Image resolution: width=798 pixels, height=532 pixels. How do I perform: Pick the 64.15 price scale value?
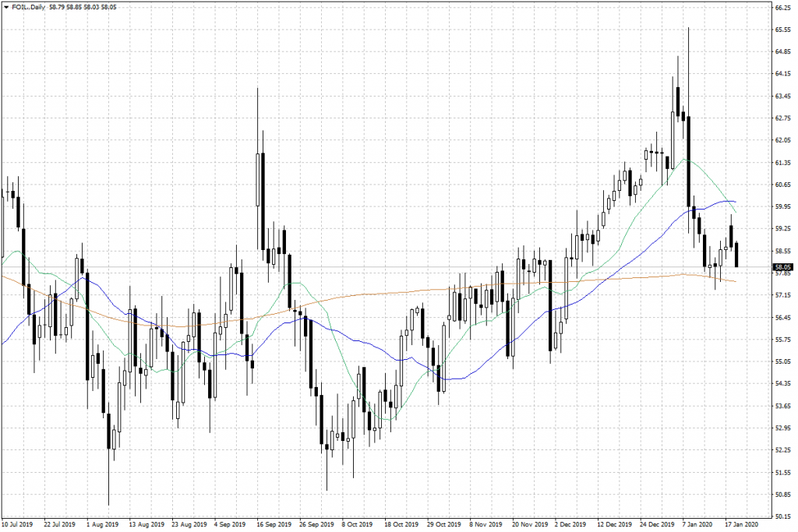coord(783,74)
